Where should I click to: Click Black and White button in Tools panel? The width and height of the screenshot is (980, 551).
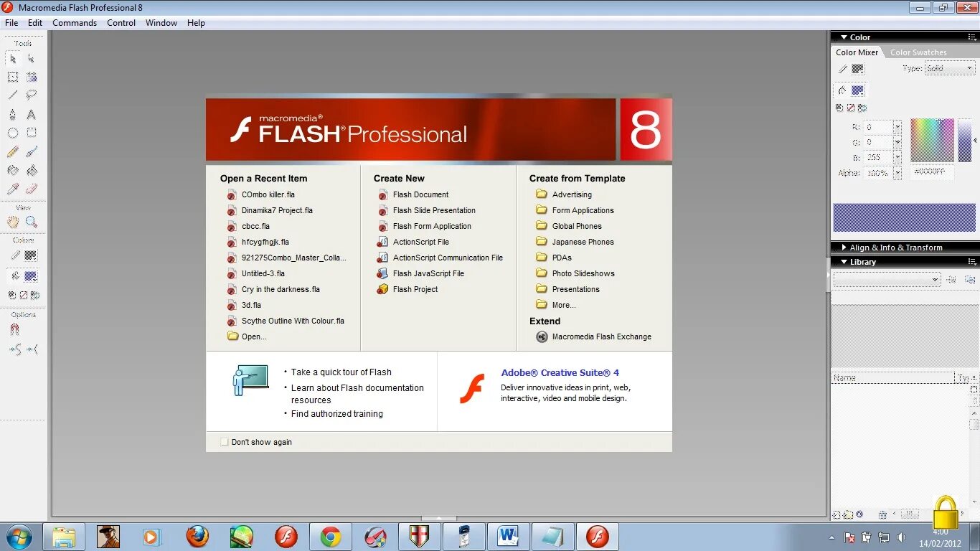[12, 295]
